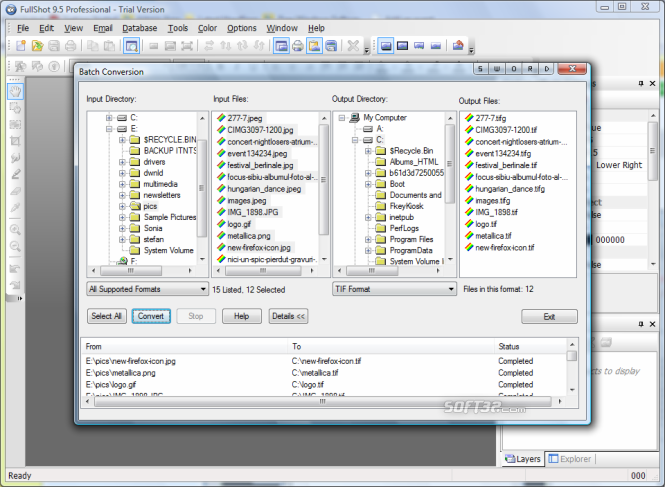This screenshot has height=487, width=665.
Task: Click the printer capture-output toolbar icon
Action: (298, 45)
